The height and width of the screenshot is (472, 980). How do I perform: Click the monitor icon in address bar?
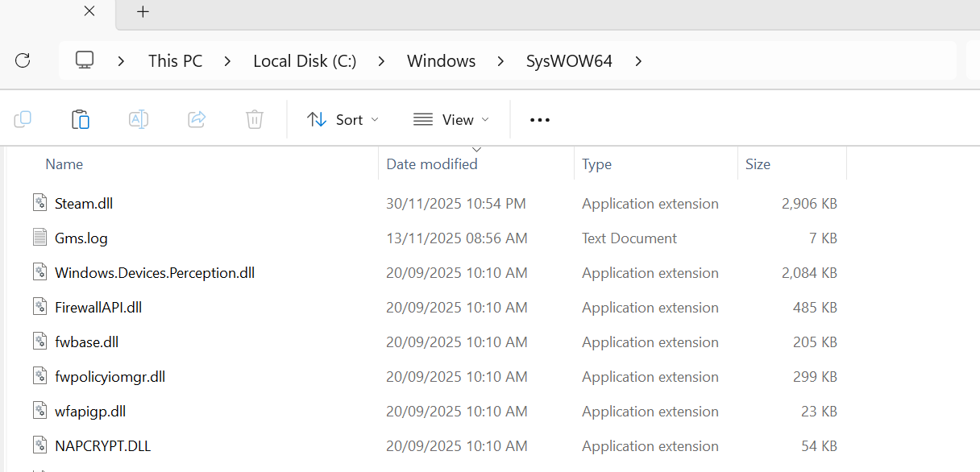point(85,60)
